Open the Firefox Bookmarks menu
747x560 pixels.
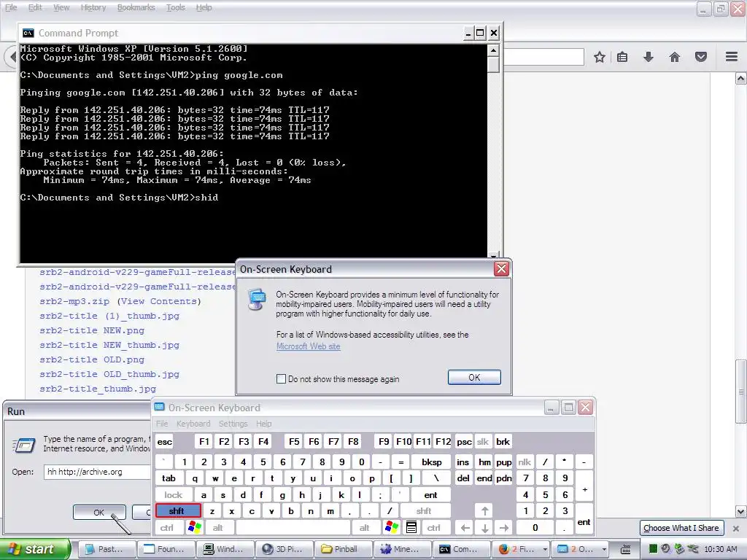136,7
